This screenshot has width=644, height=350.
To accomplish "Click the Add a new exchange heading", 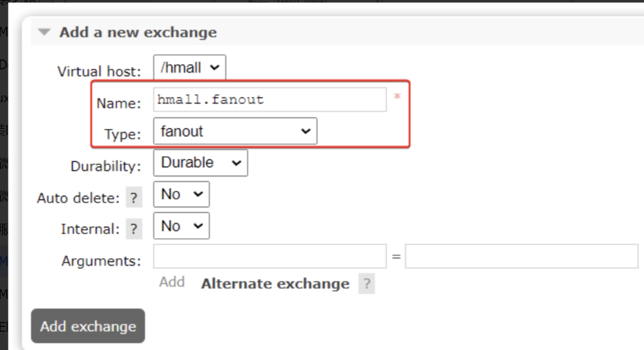I will [x=137, y=32].
